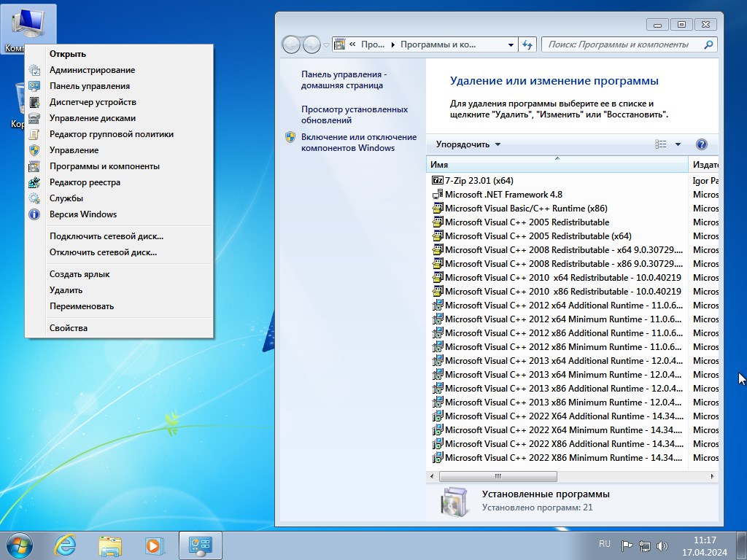Image resolution: width=747 pixels, height=560 pixels.
Task: Open address bar history dropdown arrow
Action: point(511,44)
